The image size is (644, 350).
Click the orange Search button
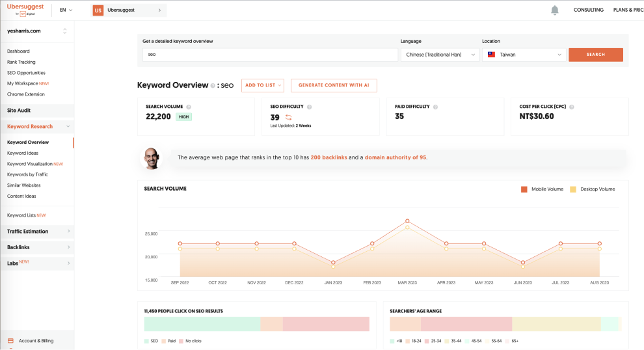pos(595,55)
